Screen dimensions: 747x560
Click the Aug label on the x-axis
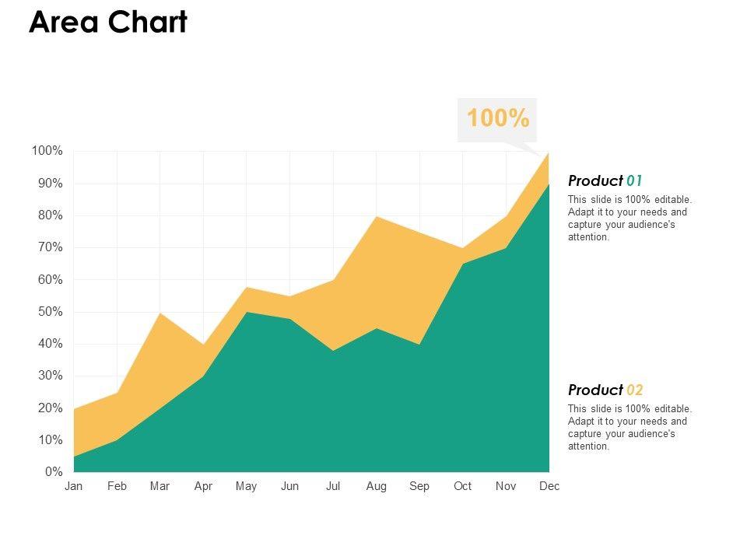[376, 486]
